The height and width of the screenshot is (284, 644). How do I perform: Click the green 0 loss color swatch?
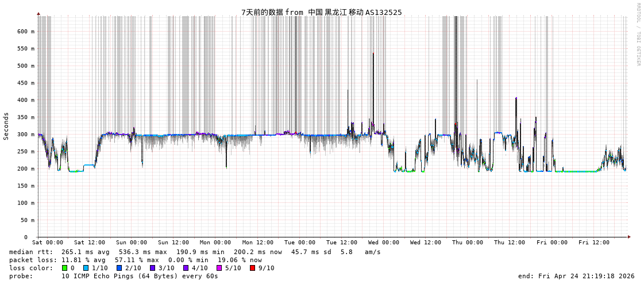coord(65,268)
